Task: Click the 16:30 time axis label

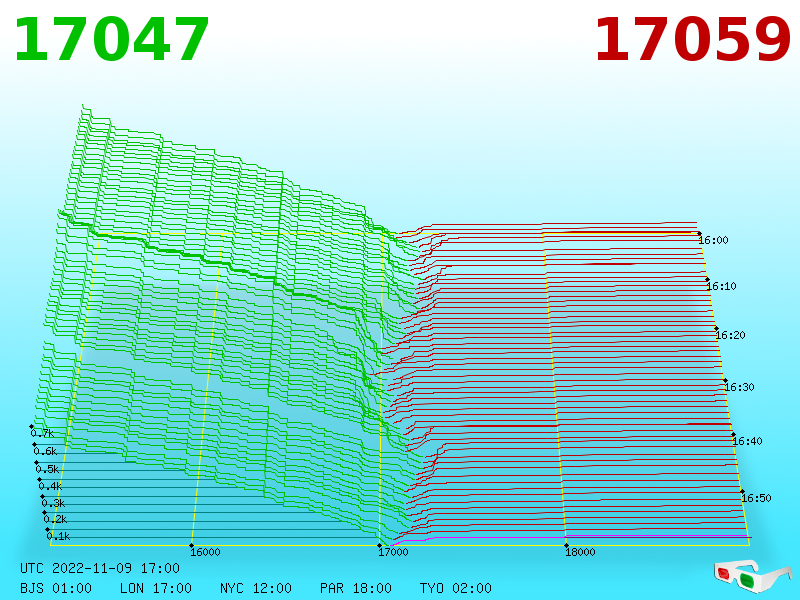Action: [739, 388]
